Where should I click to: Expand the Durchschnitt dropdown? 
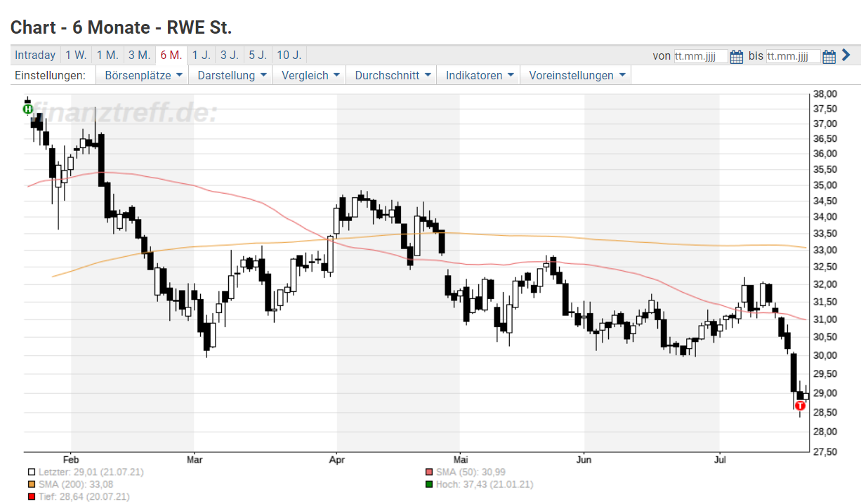click(x=393, y=75)
